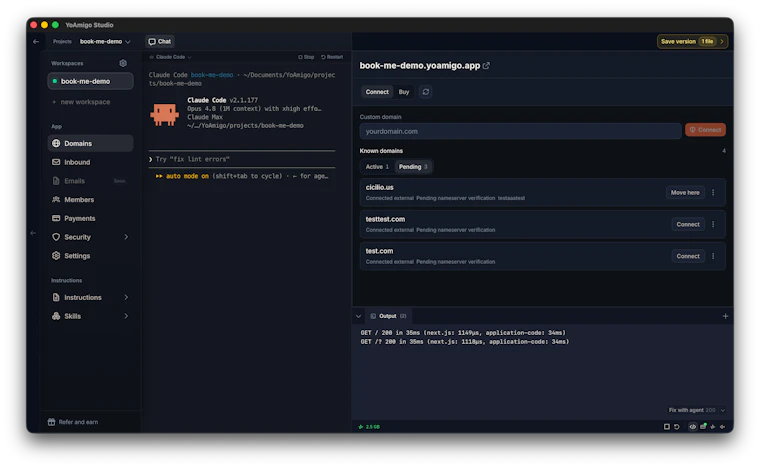
Task: Click the back arrow beside Projects
Action: point(36,42)
